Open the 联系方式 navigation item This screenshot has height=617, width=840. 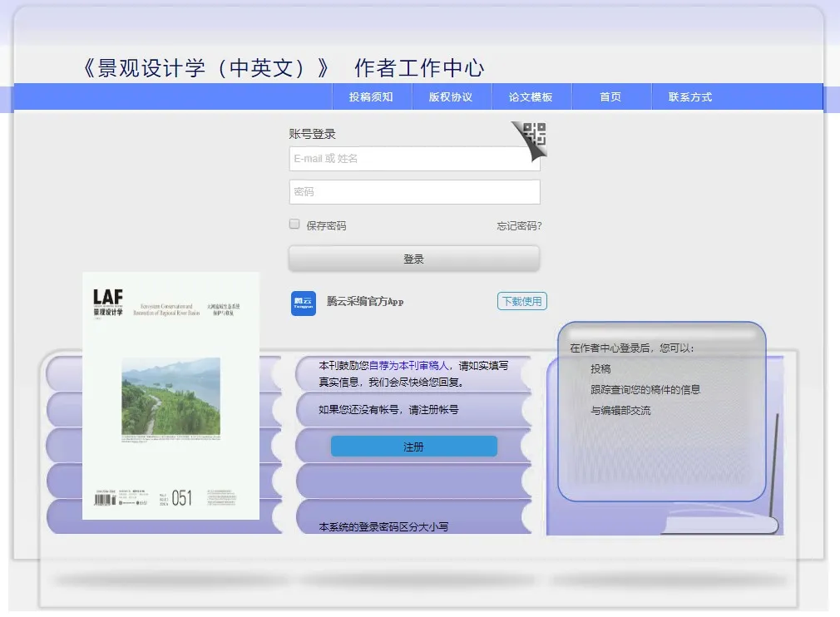click(690, 97)
